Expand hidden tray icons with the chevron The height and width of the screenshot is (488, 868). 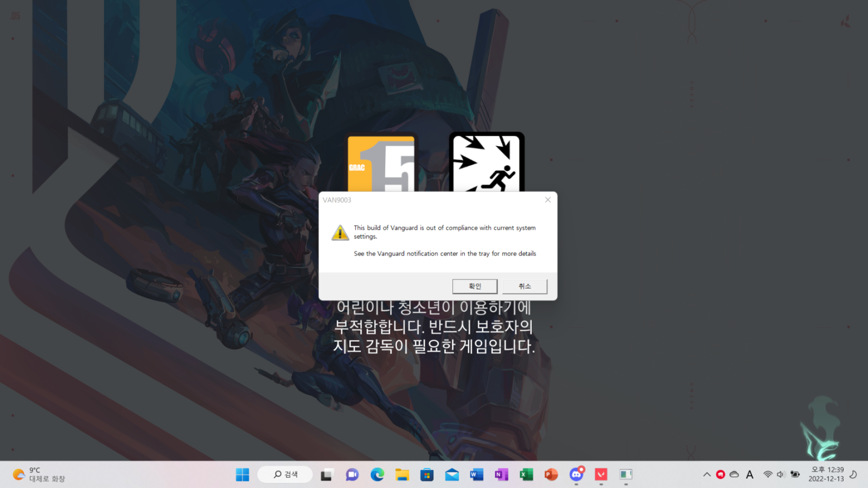click(x=707, y=474)
